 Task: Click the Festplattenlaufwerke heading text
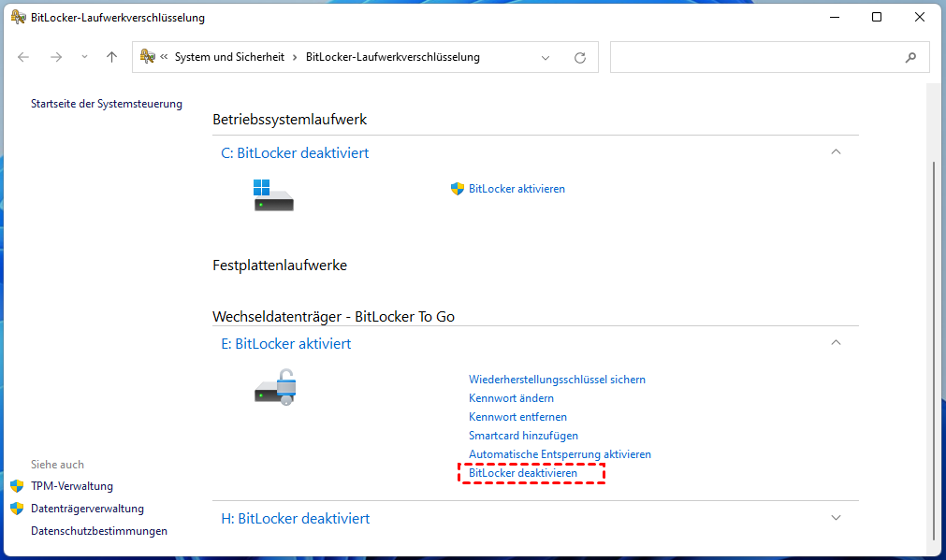[280, 266]
